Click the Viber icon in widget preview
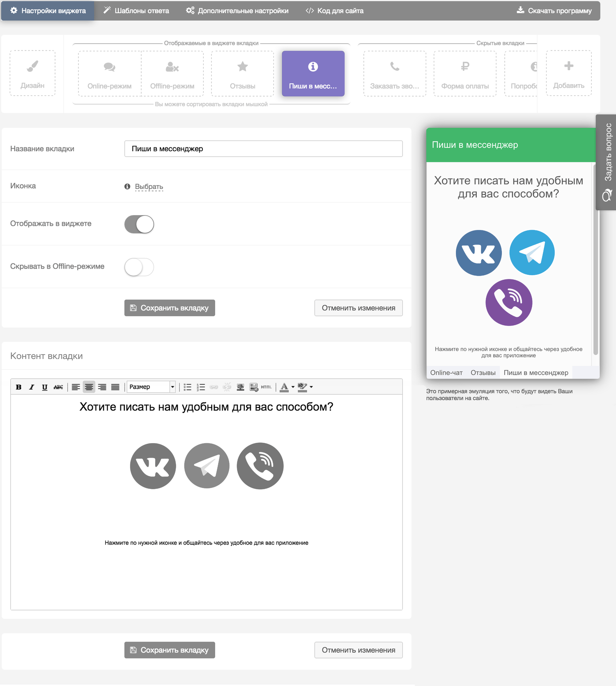The height and width of the screenshot is (686, 616). pos(509,302)
